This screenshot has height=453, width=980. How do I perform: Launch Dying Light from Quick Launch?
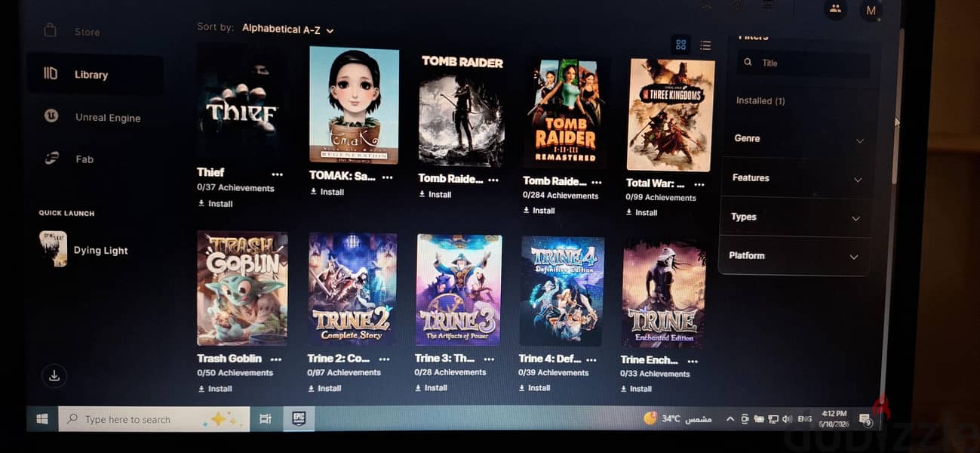click(x=84, y=249)
